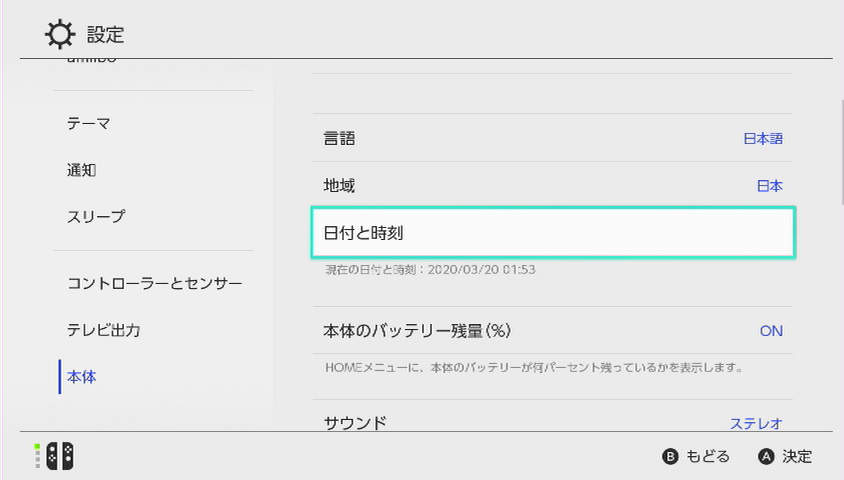The height and width of the screenshot is (480, 844).
Task: Go to コントローラーとセンサー settings
Action: [x=154, y=283]
